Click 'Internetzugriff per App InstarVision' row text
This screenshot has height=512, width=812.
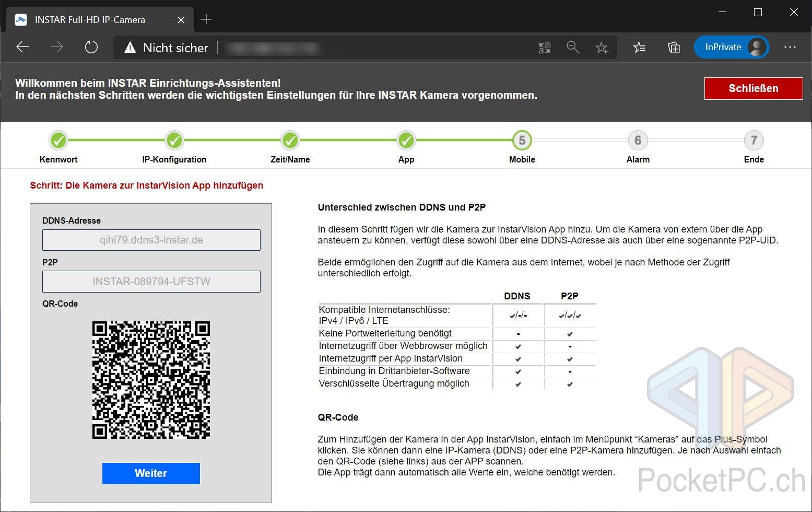point(391,358)
